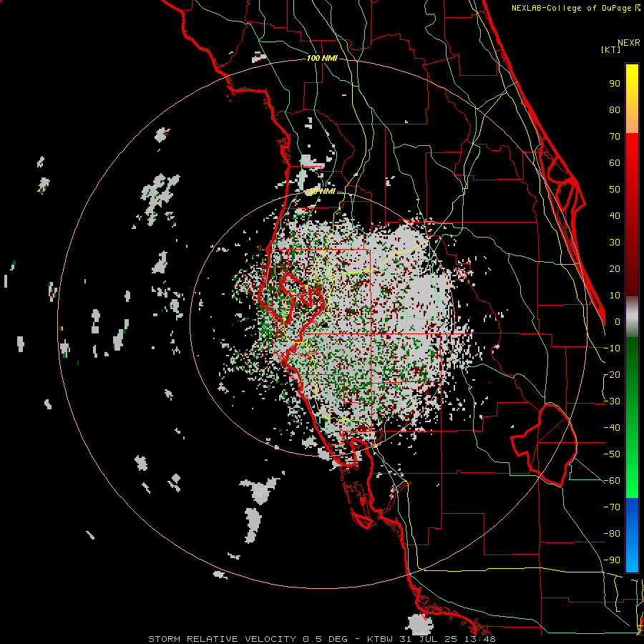Image resolution: width=644 pixels, height=644 pixels.
Task: Click the red segment of the color bar
Action: [632, 214]
